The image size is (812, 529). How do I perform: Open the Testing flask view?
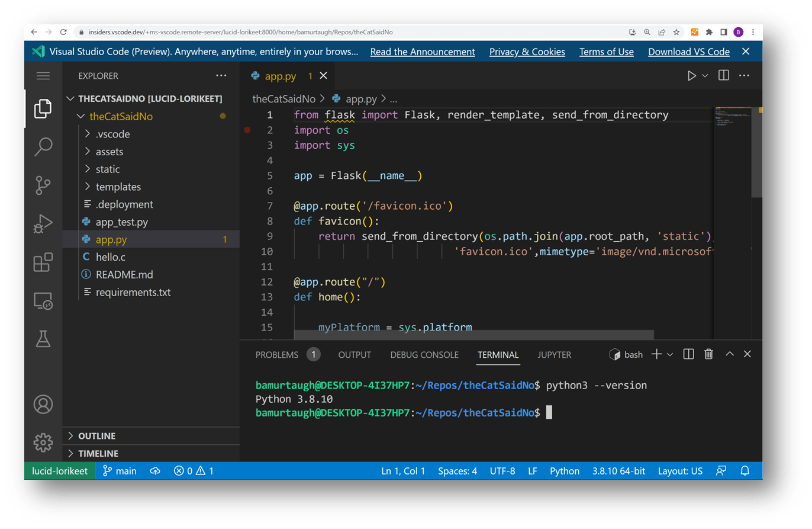point(43,338)
